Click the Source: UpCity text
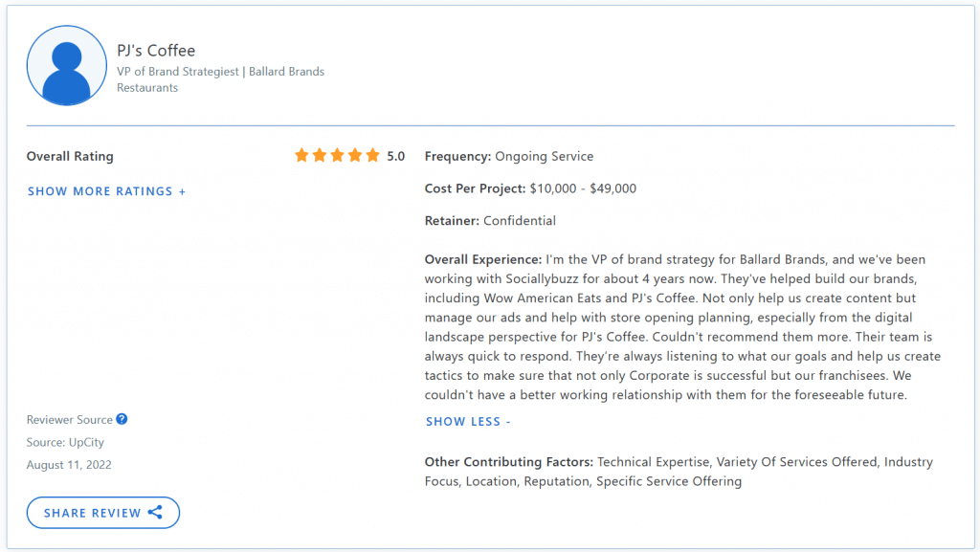The height and width of the screenshot is (552, 980). coord(65,442)
